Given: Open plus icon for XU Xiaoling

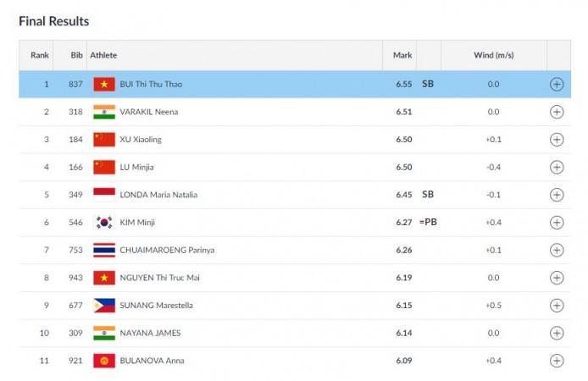Looking at the screenshot, I should [x=557, y=140].
